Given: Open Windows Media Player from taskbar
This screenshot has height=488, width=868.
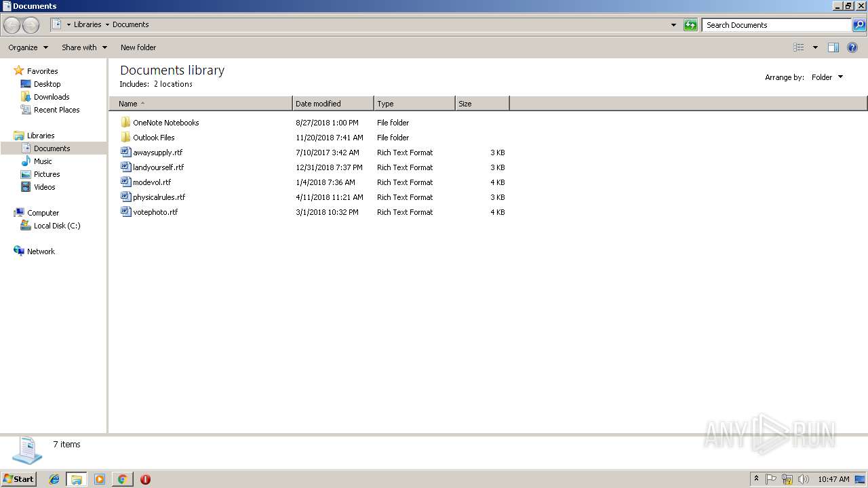Looking at the screenshot, I should coord(100,479).
